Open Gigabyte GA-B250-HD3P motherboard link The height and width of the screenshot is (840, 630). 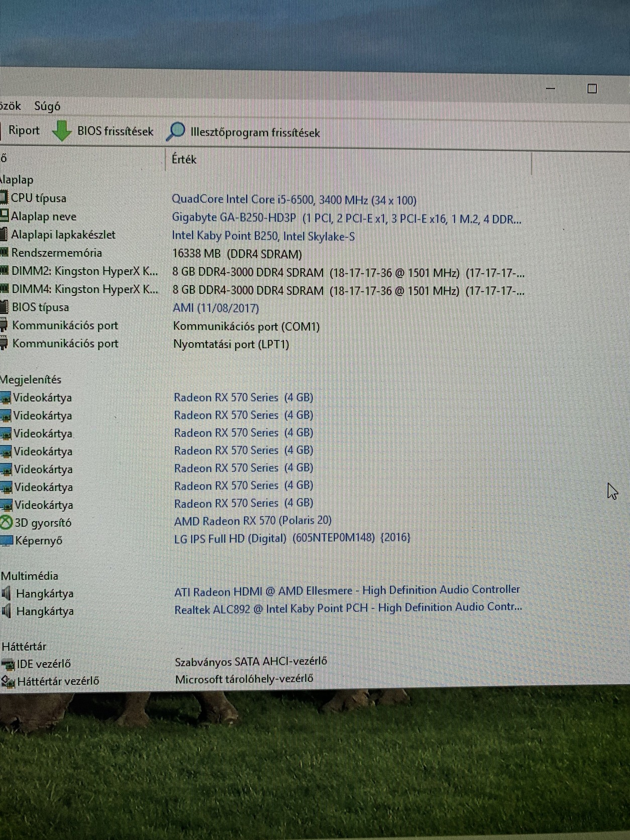tap(347, 218)
